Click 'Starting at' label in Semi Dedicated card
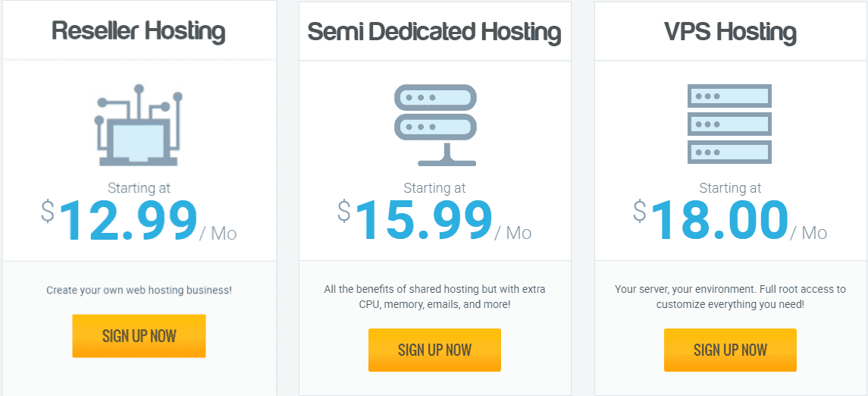The width and height of the screenshot is (868, 396). tap(434, 188)
